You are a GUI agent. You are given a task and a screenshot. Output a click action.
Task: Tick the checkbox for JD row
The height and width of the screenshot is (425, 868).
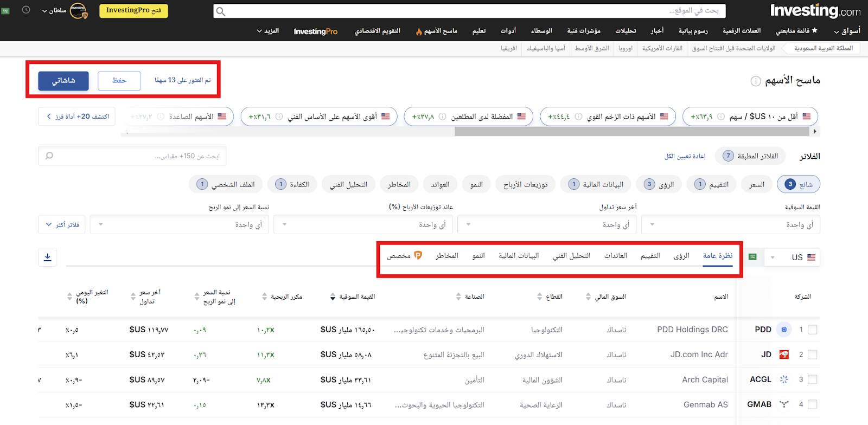pyautogui.click(x=812, y=355)
